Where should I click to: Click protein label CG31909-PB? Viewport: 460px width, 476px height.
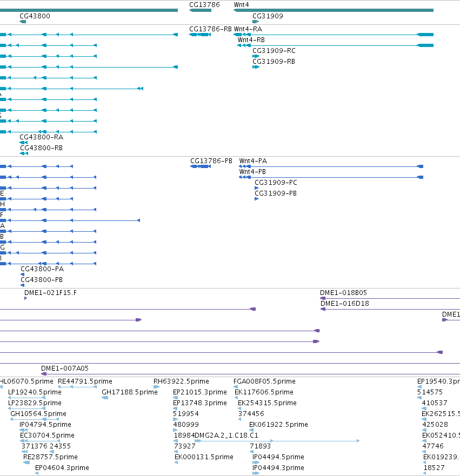[275, 193]
